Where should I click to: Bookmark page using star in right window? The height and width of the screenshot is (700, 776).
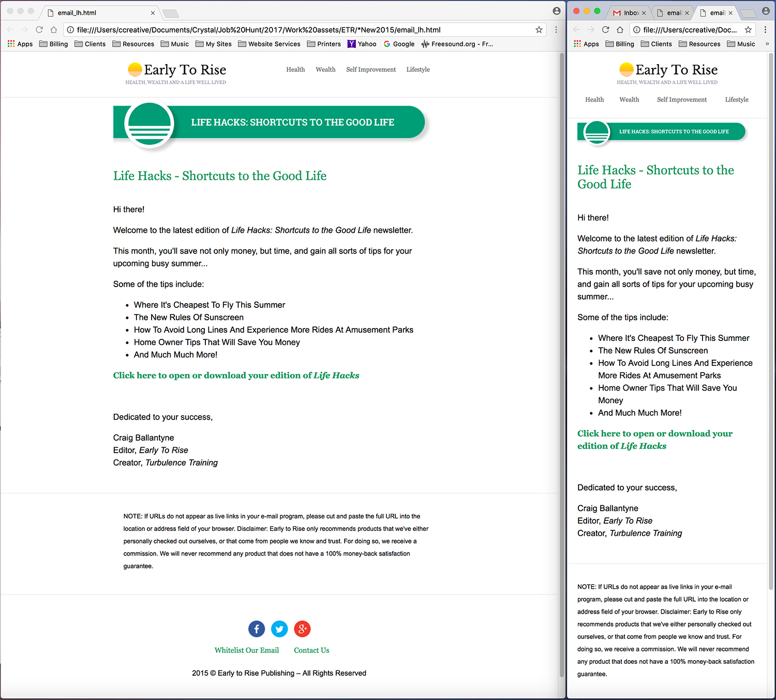[x=748, y=29]
